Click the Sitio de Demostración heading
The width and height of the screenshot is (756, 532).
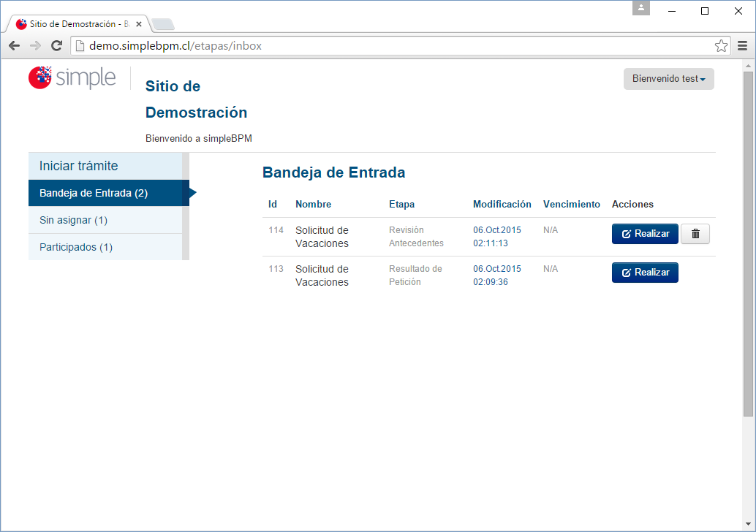tap(196, 99)
